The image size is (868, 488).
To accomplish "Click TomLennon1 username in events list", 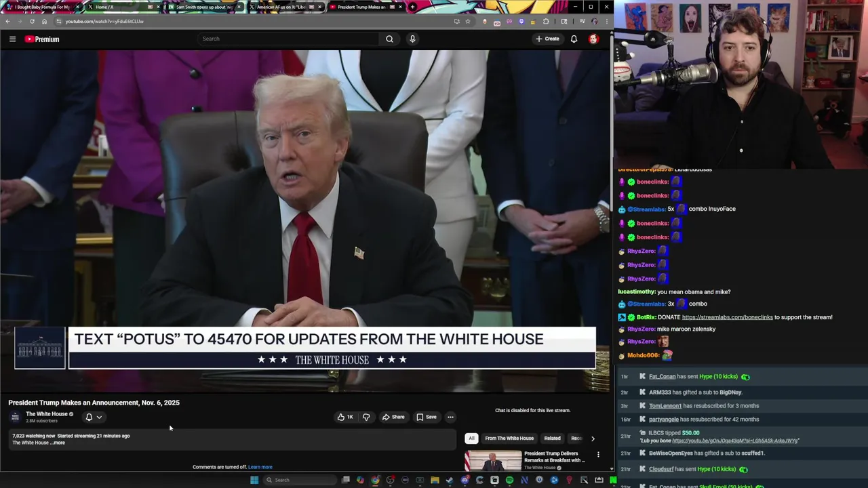I will (x=665, y=406).
